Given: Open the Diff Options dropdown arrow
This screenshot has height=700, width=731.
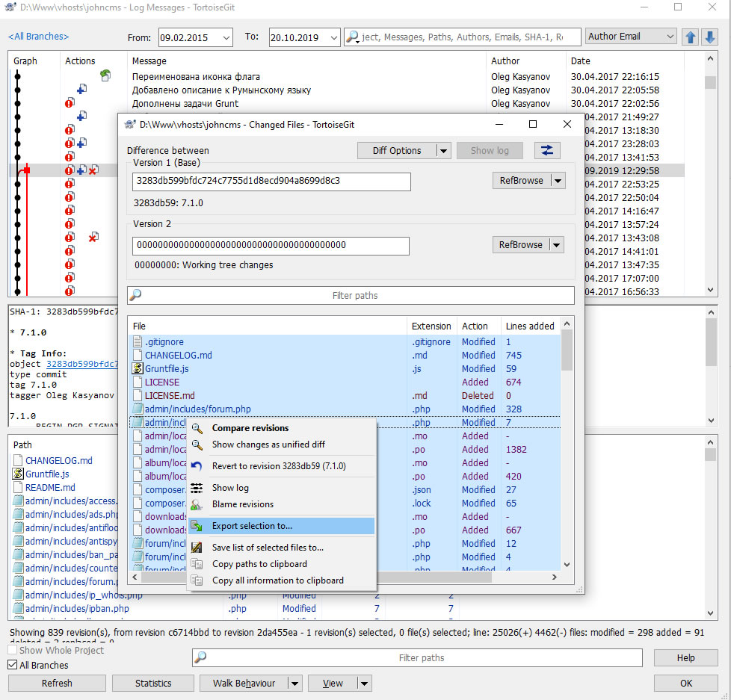Looking at the screenshot, I should pyautogui.click(x=443, y=150).
